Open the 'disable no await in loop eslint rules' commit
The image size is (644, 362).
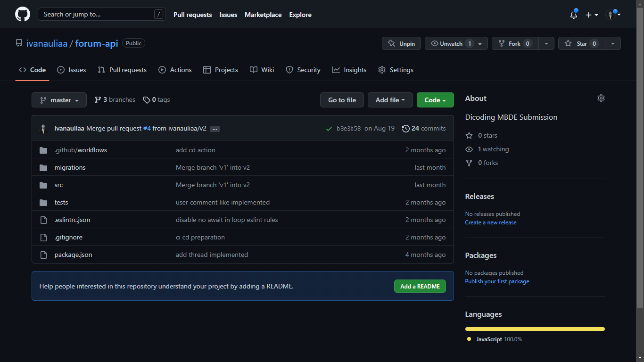tap(227, 220)
